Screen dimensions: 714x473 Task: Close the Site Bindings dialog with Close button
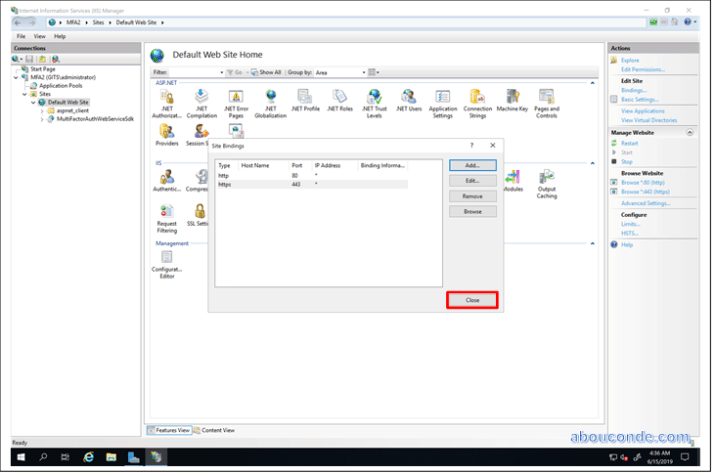click(472, 300)
